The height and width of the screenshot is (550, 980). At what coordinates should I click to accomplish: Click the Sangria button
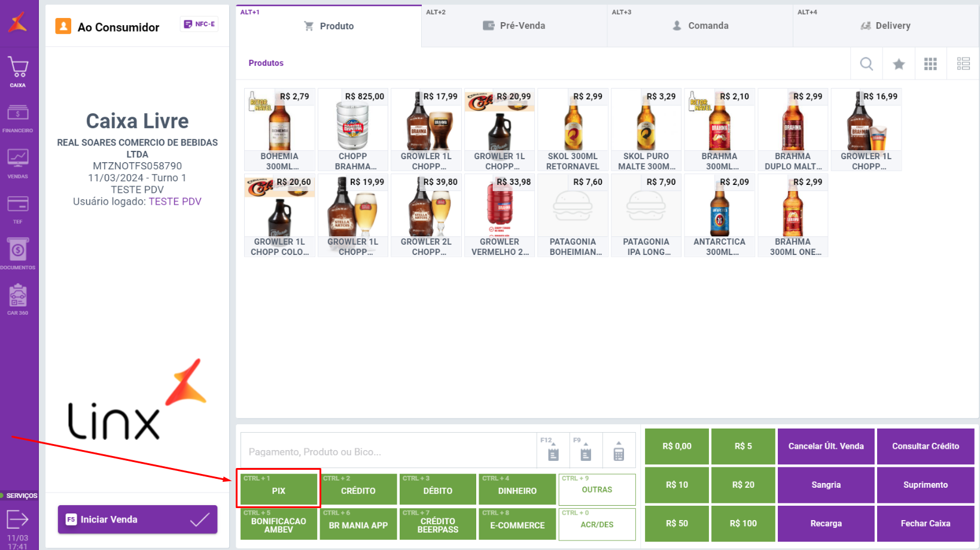(x=826, y=485)
